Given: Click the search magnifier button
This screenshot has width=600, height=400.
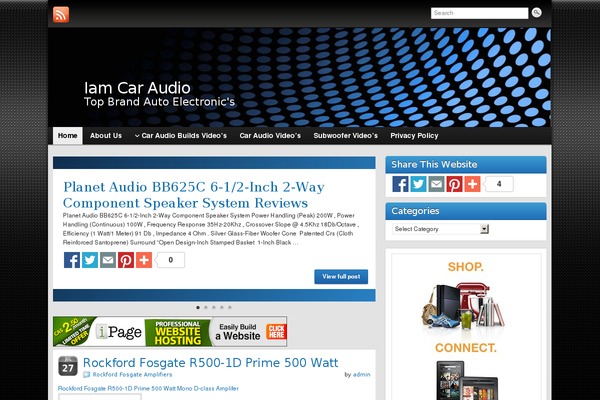Looking at the screenshot, I should tap(536, 13).
